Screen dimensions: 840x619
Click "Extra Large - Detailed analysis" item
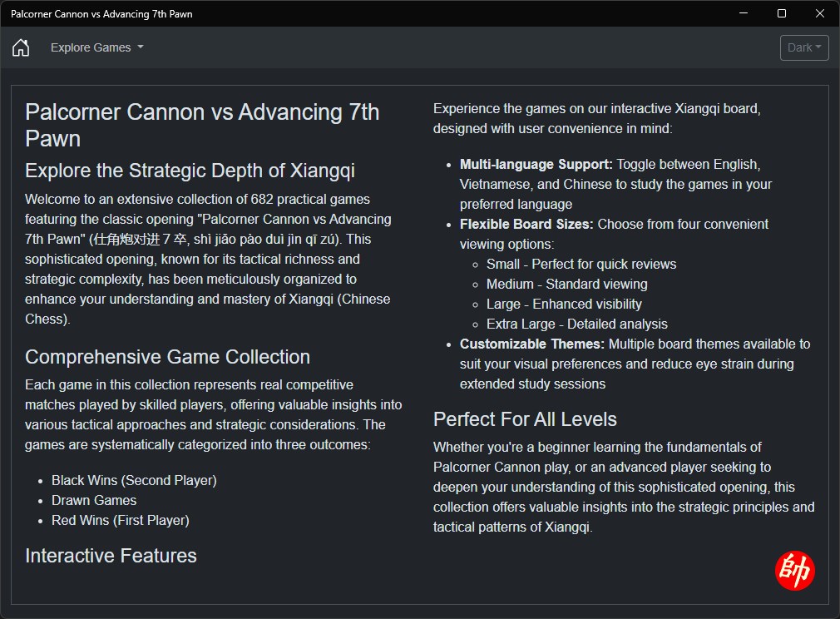click(577, 324)
